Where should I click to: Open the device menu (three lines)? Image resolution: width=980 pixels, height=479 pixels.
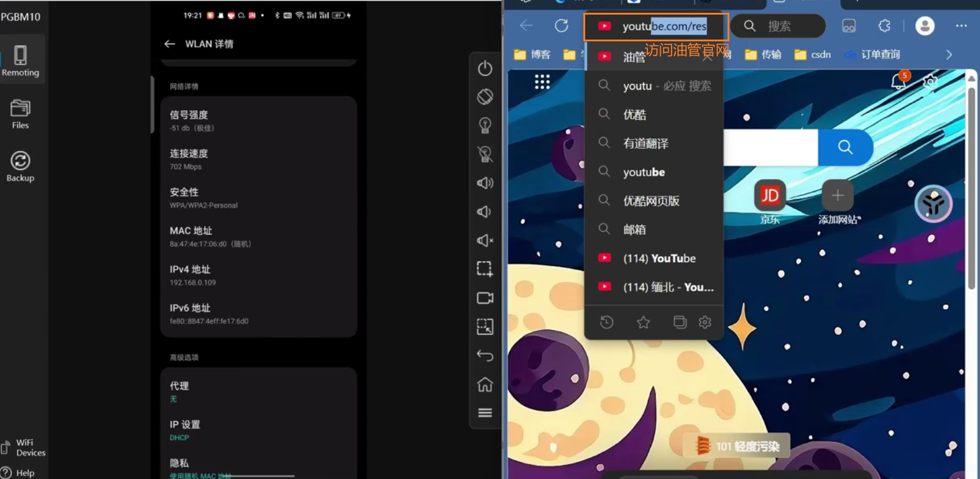click(x=485, y=413)
